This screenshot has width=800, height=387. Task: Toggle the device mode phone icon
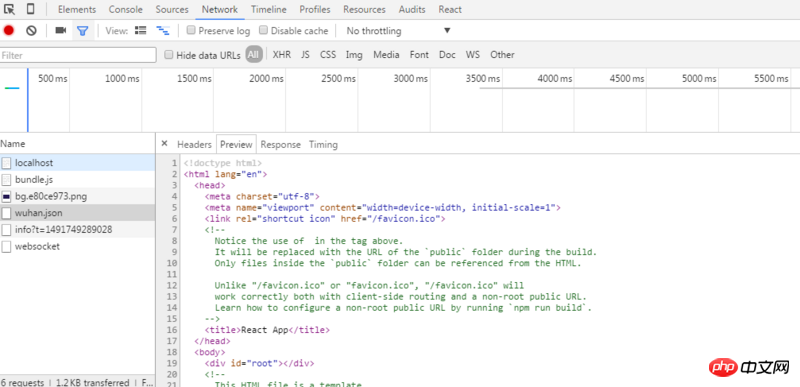[31, 9]
